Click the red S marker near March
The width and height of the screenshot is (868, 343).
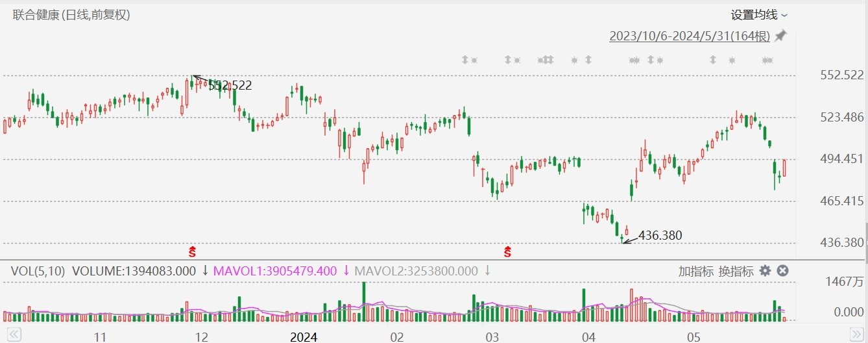click(x=508, y=250)
